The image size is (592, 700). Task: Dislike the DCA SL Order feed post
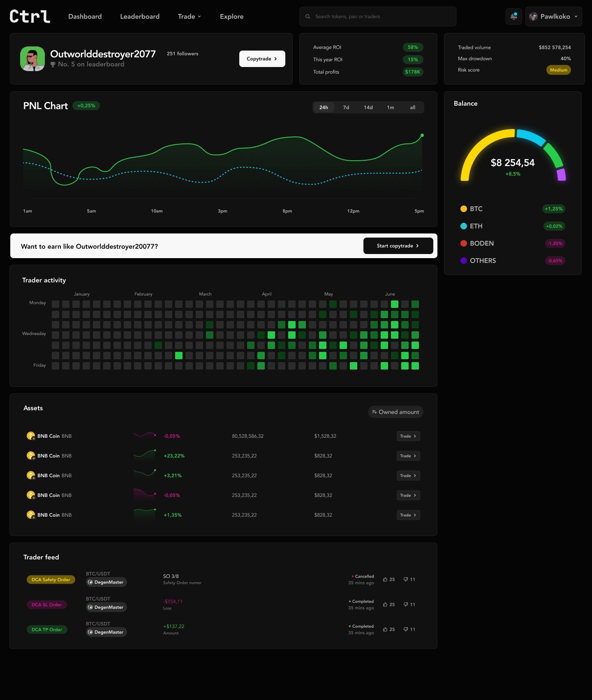tap(409, 605)
